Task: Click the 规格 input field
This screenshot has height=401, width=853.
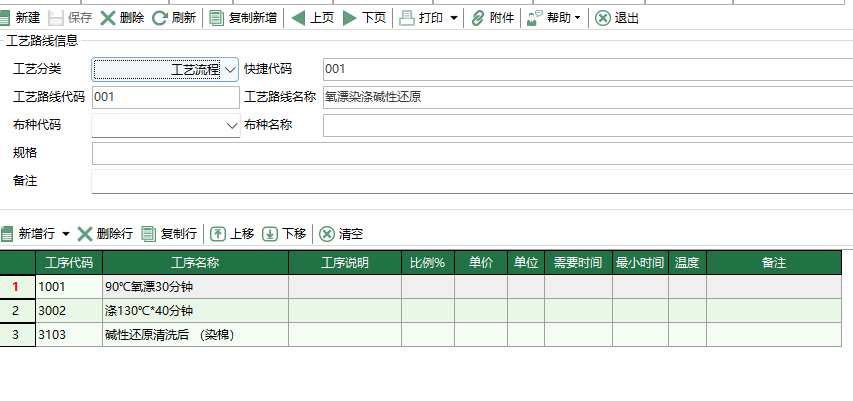Action: pos(472,153)
